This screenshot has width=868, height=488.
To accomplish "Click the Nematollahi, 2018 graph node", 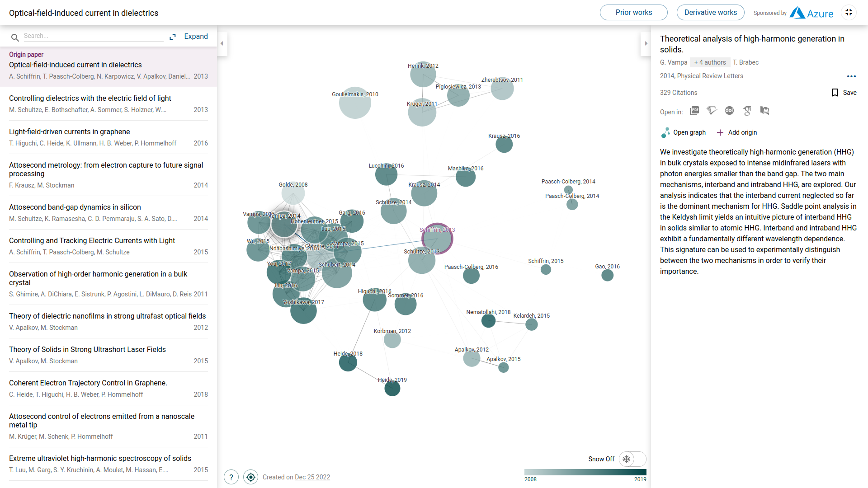I will click(x=488, y=321).
